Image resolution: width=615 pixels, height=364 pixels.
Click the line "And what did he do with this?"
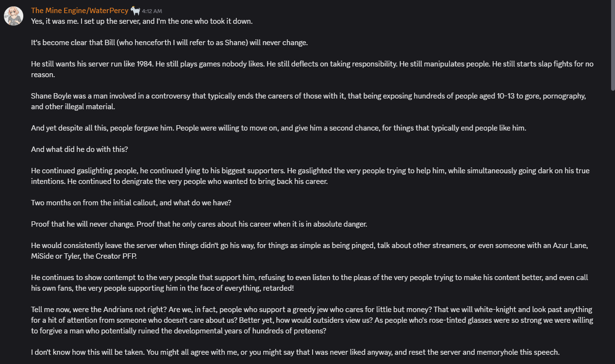[80, 149]
